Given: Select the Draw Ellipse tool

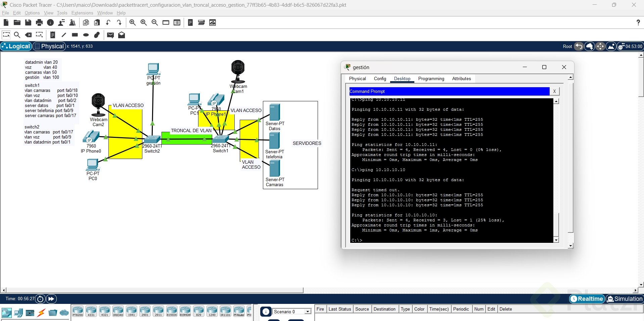Looking at the screenshot, I should (86, 35).
